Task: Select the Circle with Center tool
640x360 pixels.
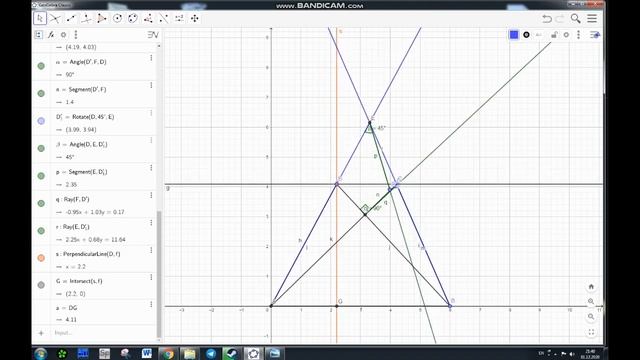Action: (117, 18)
